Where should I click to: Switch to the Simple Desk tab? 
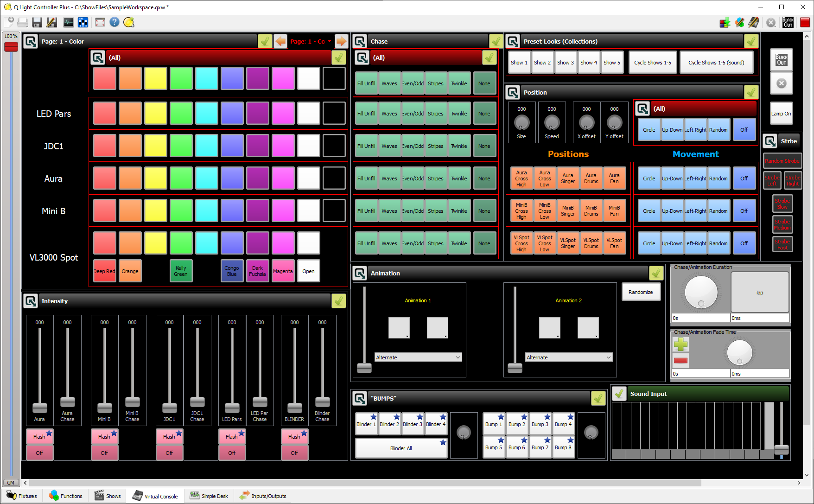pos(209,496)
